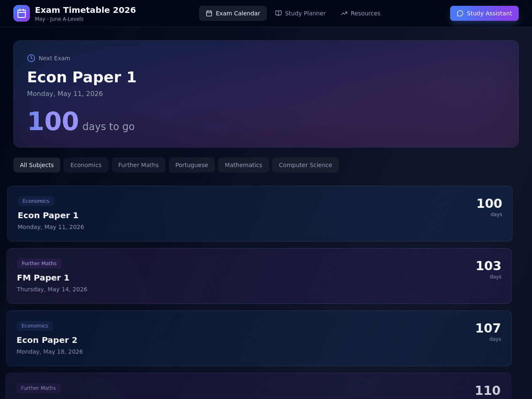Viewport: 532px width, 399px height.
Task: Click the 100 days counter on Econ Paper 1 card
Action: coord(489,207)
